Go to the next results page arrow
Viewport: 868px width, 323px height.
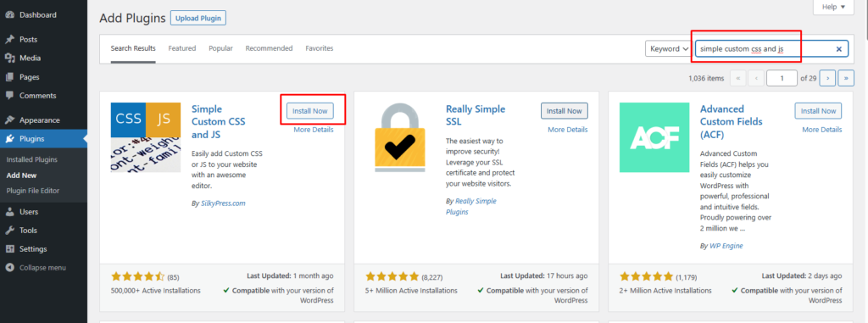(827, 78)
